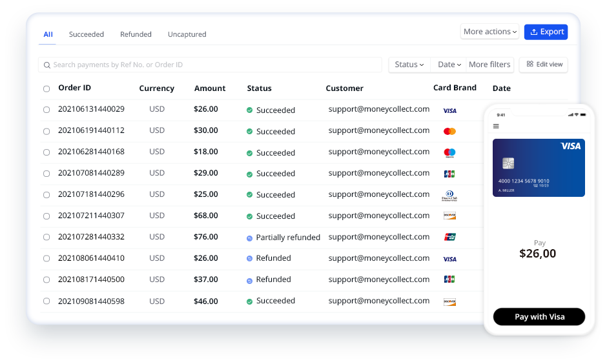Screen dimensions: 607x364
Task: Click amount $68.00
Action: (206, 216)
